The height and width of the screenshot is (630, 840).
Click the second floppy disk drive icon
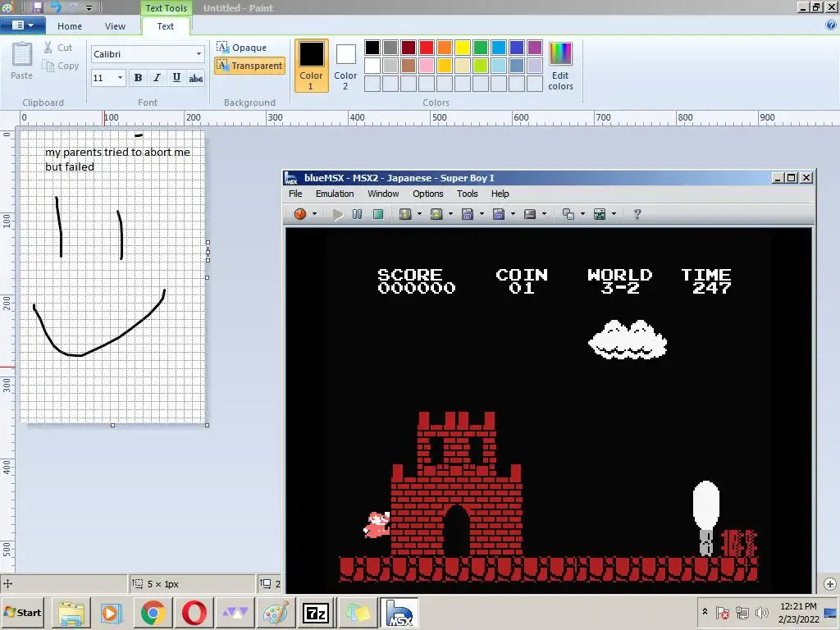499,214
